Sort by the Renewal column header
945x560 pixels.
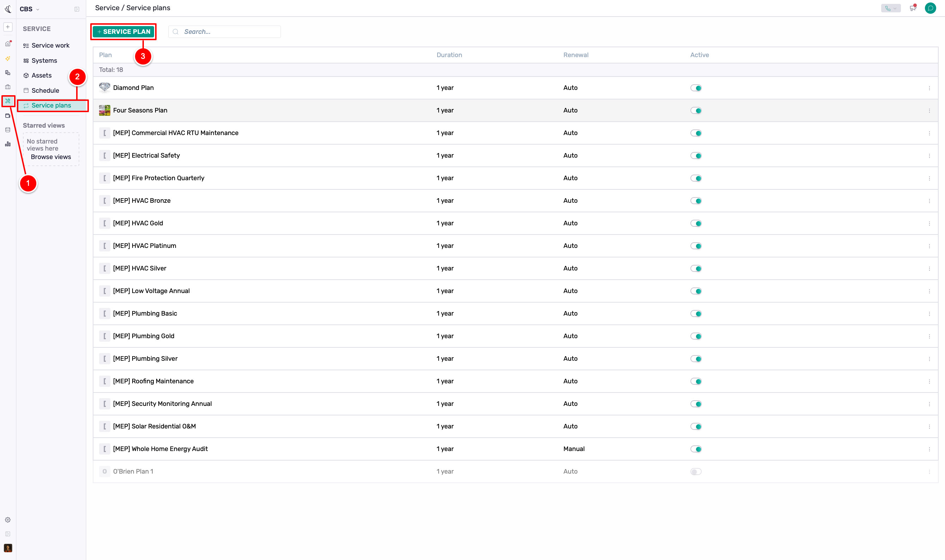click(576, 55)
